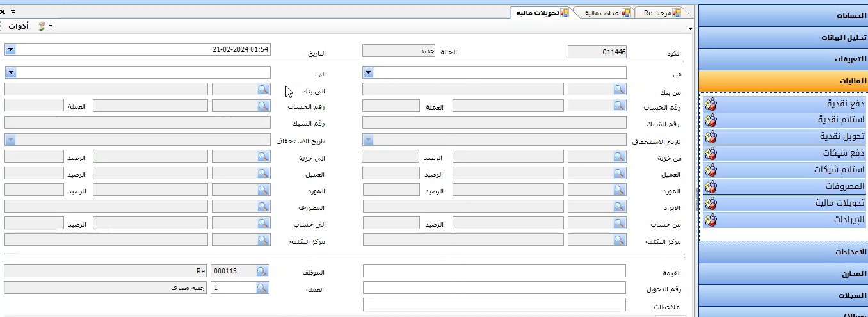The height and width of the screenshot is (317, 868).
Task: Click the دفع شيكات sidebar icon
Action: (x=710, y=154)
